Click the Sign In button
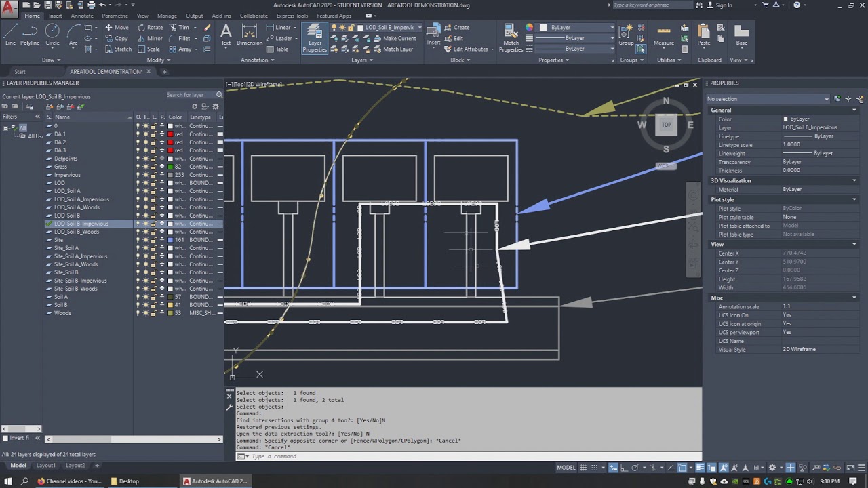This screenshot has width=868, height=488. (719, 5)
